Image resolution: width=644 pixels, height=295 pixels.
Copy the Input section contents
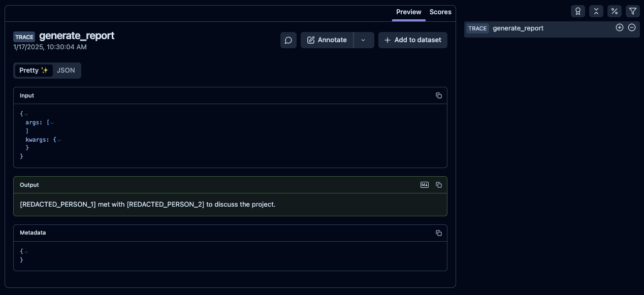point(439,95)
